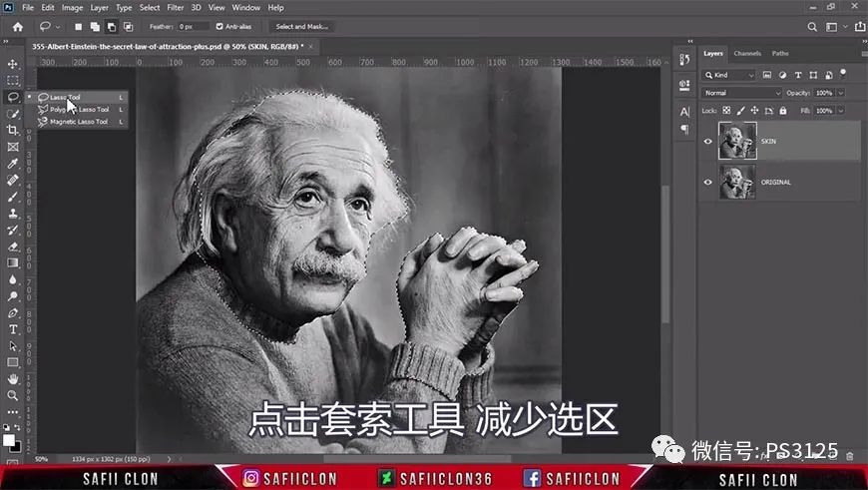Image resolution: width=868 pixels, height=490 pixels.
Task: Select the Gradient tool
Action: (13, 263)
